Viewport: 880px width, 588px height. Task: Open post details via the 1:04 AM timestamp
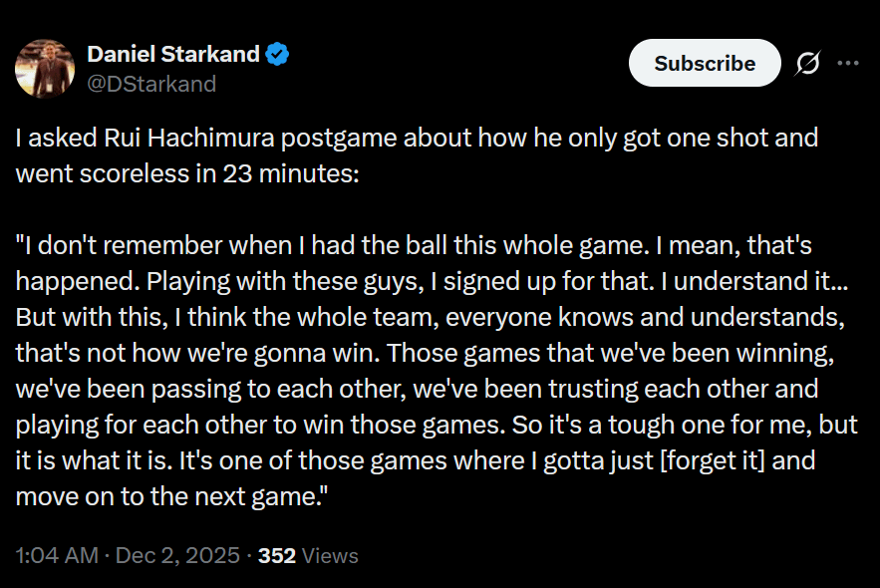[55, 556]
